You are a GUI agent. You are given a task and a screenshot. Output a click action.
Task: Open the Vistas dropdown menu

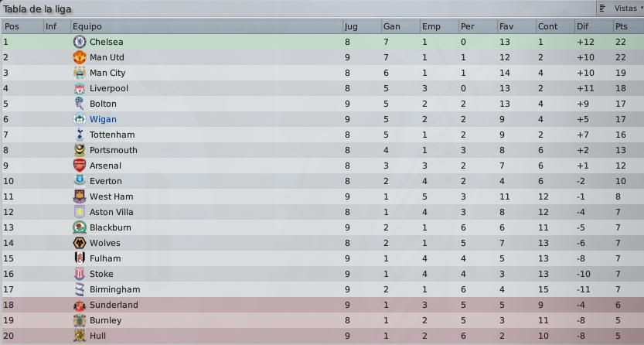tap(621, 9)
